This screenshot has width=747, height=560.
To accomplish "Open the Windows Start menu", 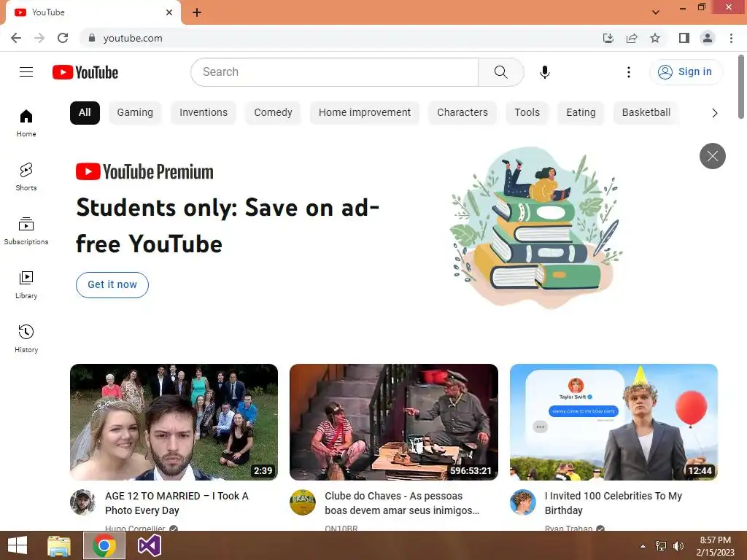I will click(18, 545).
